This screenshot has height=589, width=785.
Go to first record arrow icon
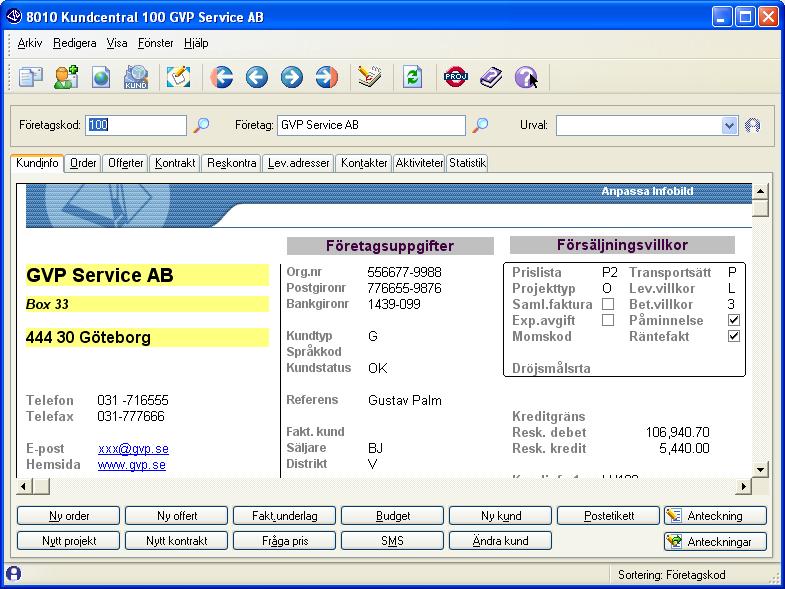(x=221, y=78)
